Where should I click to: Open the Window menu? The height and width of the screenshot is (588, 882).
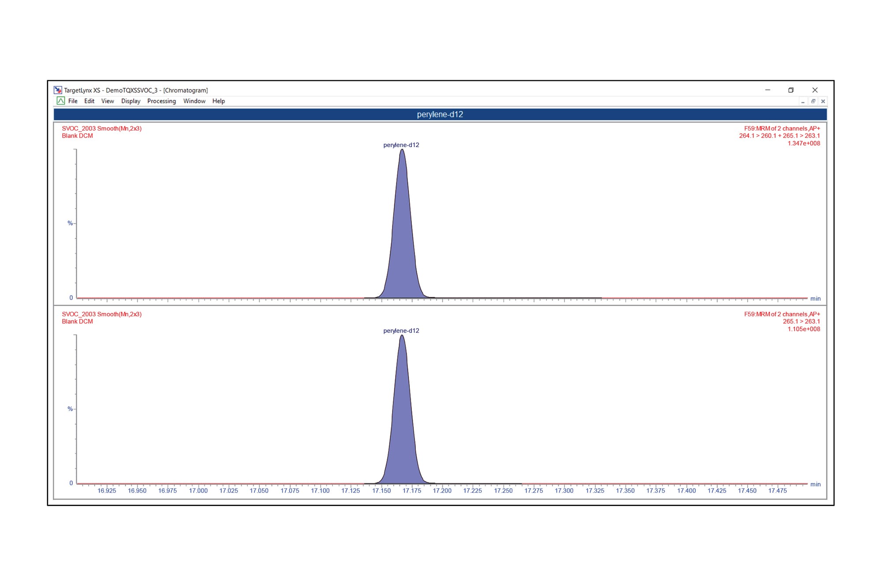pos(194,101)
